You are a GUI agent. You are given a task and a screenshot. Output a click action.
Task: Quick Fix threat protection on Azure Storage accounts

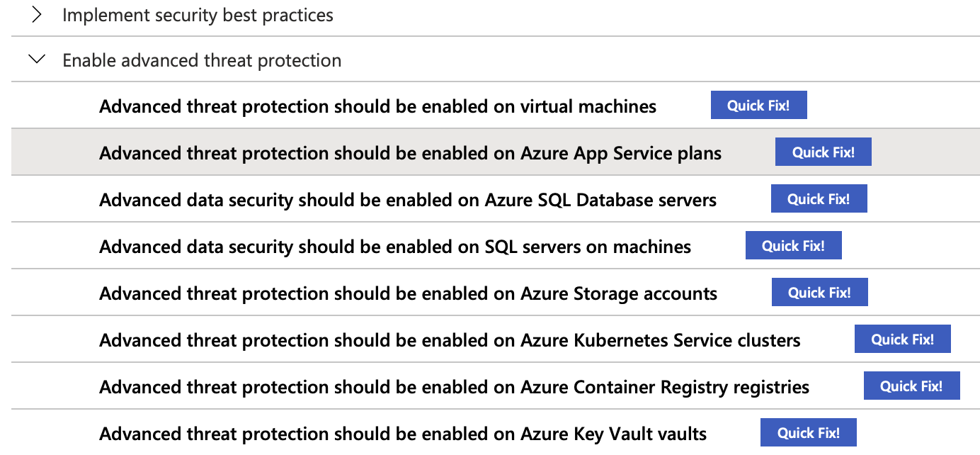point(819,292)
